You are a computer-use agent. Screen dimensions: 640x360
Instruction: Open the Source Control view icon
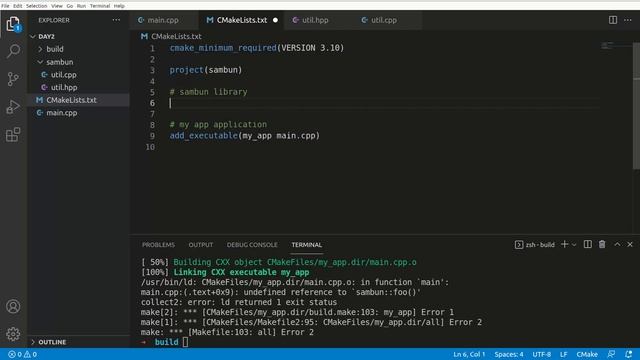click(x=13, y=79)
